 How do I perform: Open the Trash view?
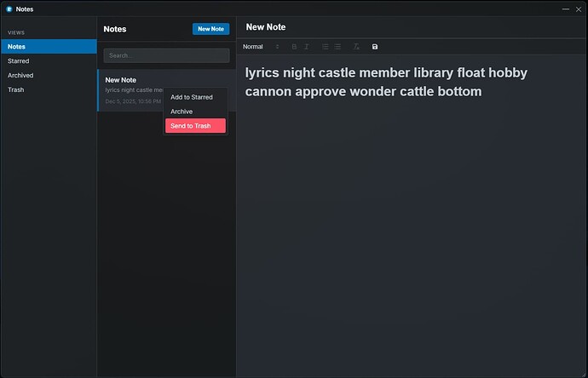pos(48,89)
